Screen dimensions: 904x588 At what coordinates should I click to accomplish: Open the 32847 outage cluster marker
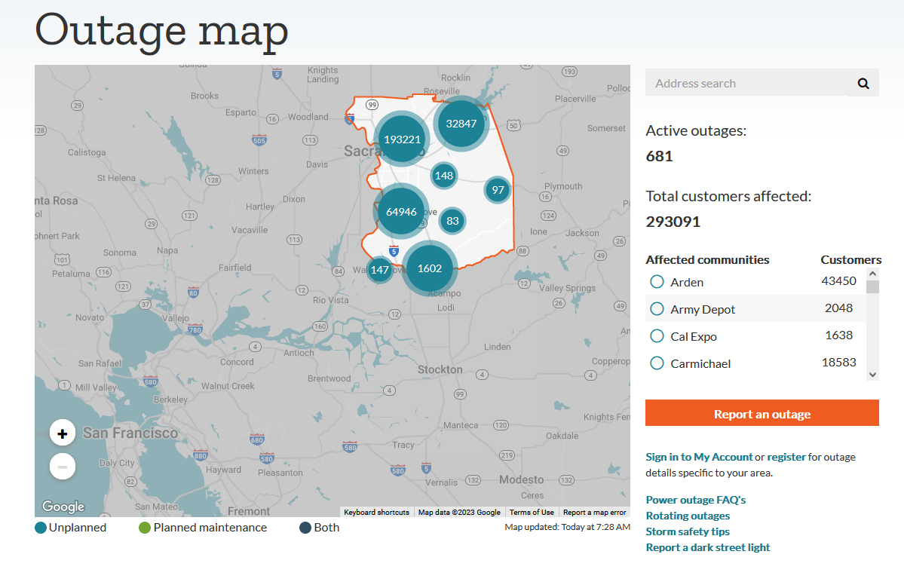[461, 124]
